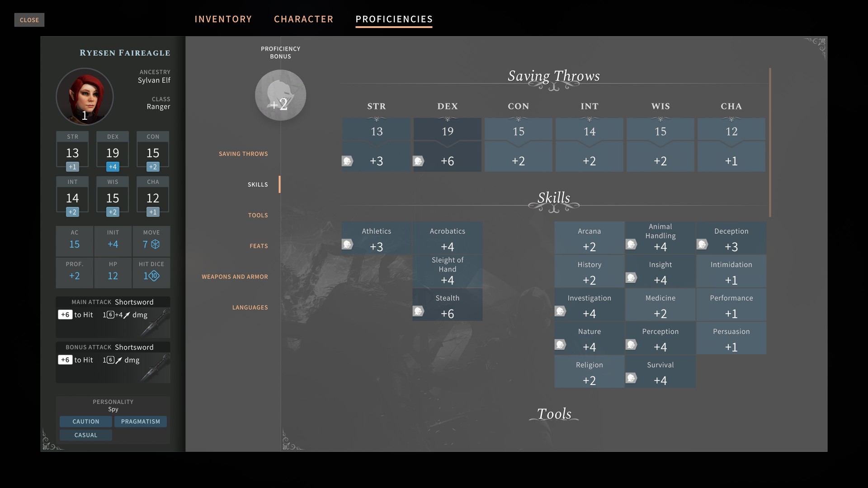The width and height of the screenshot is (868, 488).
Task: Click the vertical scrollbar on proficiencies panel
Action: coord(770,142)
